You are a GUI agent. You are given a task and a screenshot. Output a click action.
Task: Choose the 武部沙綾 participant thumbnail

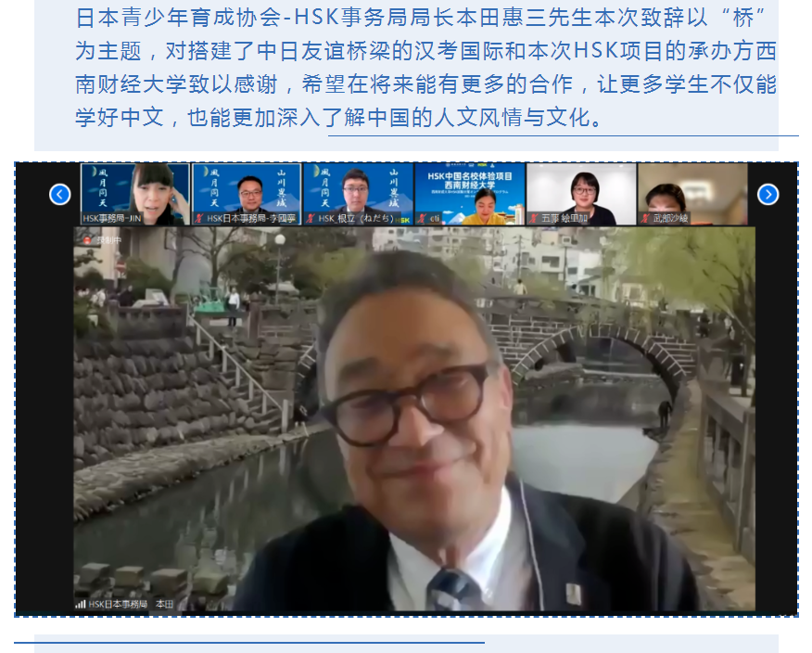click(x=691, y=194)
